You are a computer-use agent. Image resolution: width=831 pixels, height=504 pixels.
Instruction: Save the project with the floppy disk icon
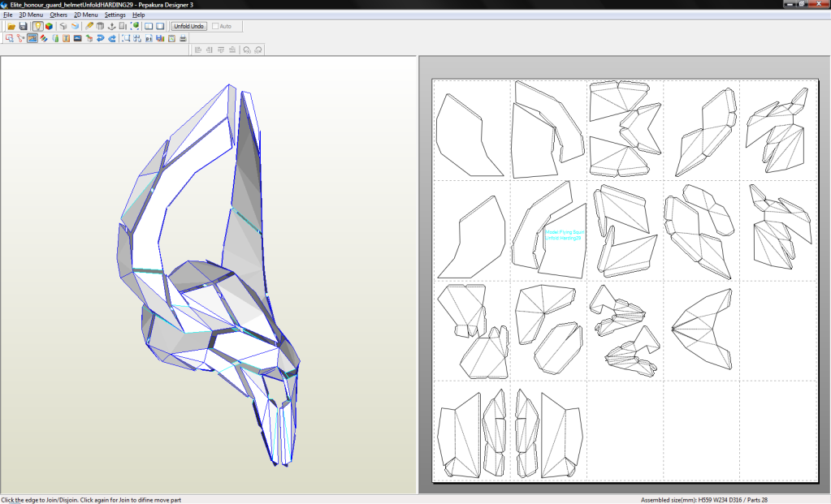point(23,26)
